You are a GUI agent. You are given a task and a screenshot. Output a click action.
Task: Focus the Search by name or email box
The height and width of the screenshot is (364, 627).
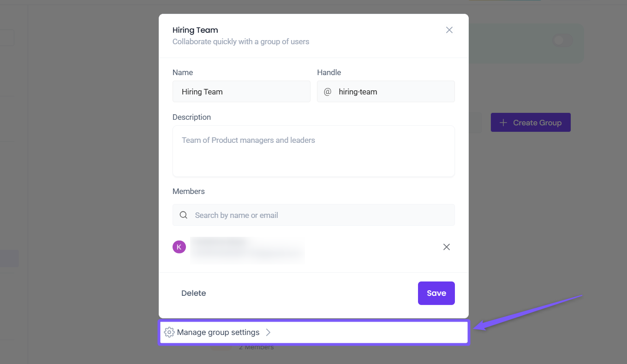(321, 215)
